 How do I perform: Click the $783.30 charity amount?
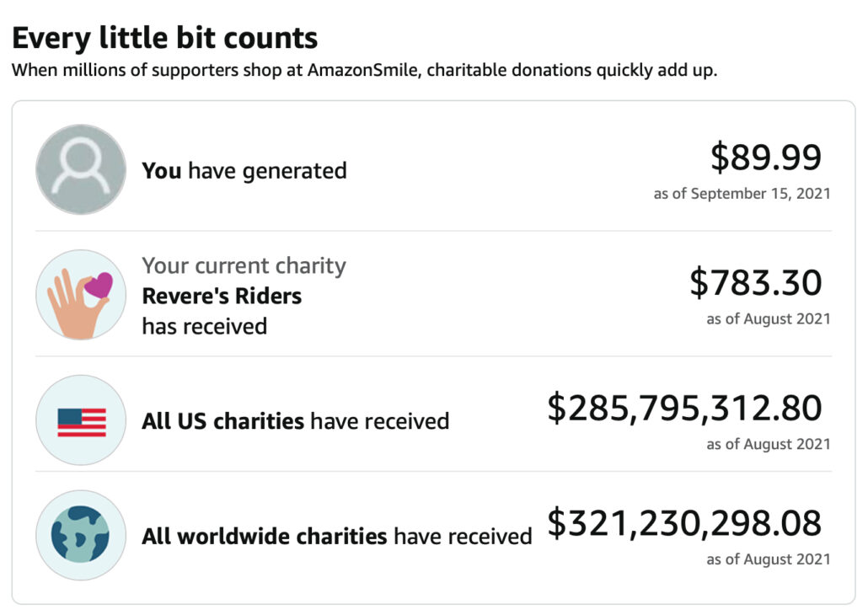[756, 282]
